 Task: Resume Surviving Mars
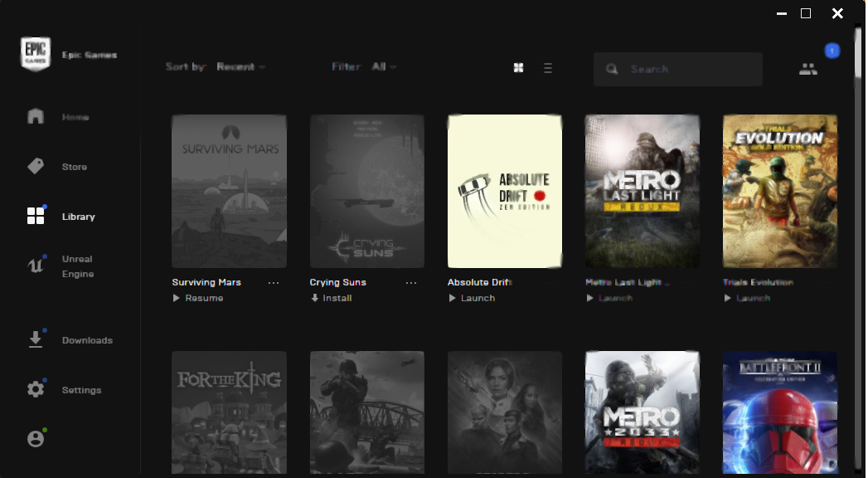tap(197, 298)
